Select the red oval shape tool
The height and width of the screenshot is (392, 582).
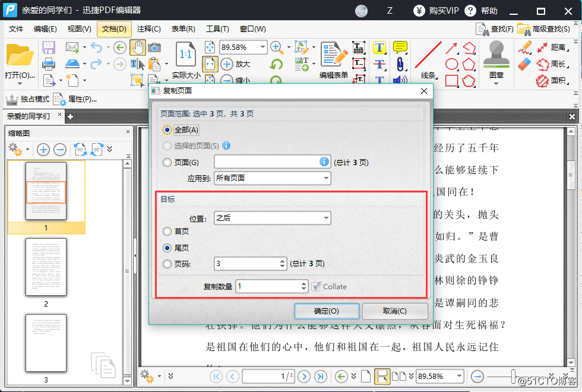[x=451, y=64]
